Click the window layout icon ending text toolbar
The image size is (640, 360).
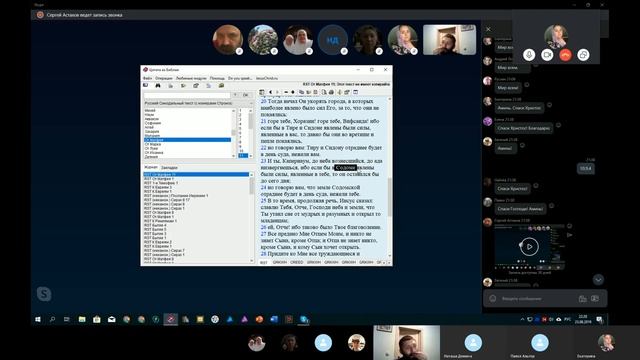point(356,92)
